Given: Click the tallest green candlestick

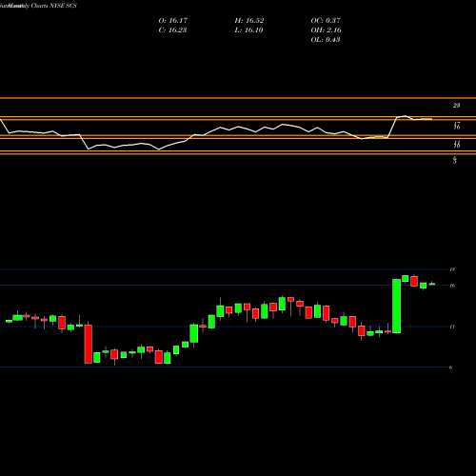Looking at the screenshot, I should pyautogui.click(x=396, y=306).
